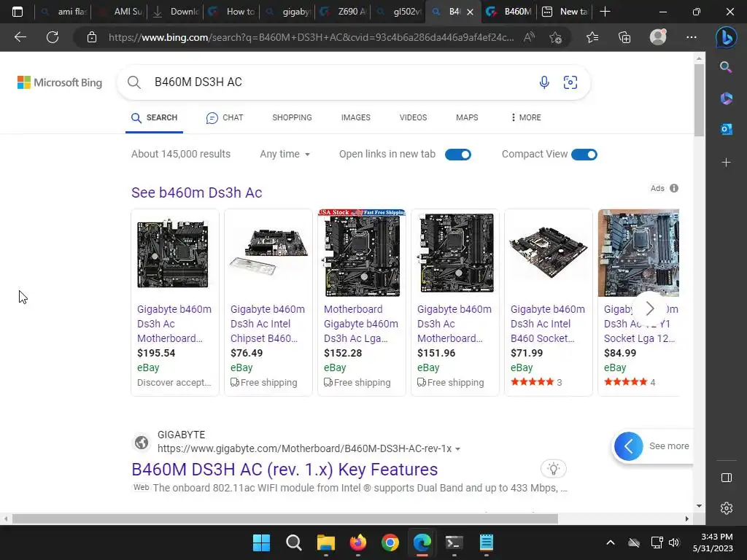Switch to the IMAGES tab
Image resolution: width=747 pixels, height=560 pixels.
tap(355, 117)
